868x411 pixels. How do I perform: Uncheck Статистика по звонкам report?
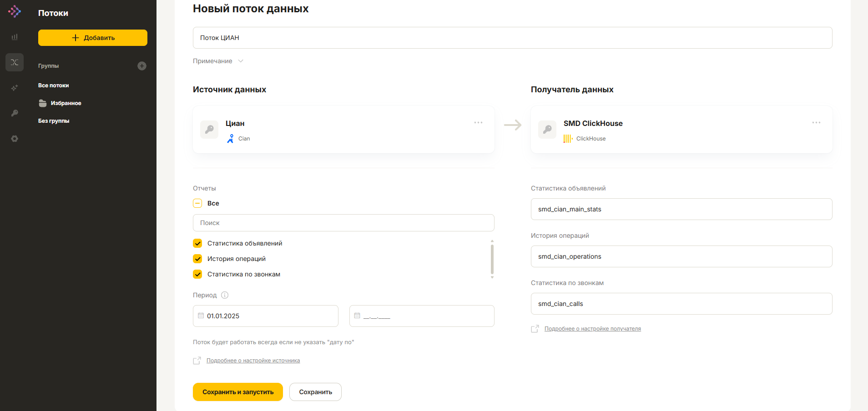(197, 274)
